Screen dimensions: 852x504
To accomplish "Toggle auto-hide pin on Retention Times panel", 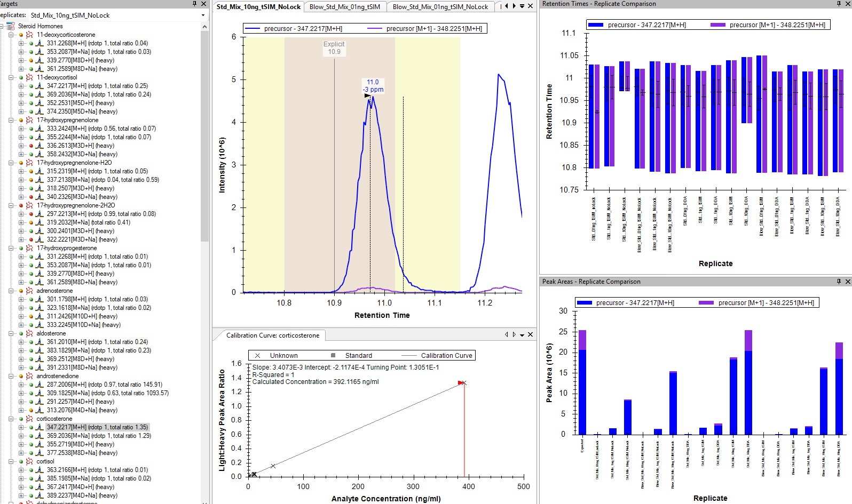I will 839,4.
